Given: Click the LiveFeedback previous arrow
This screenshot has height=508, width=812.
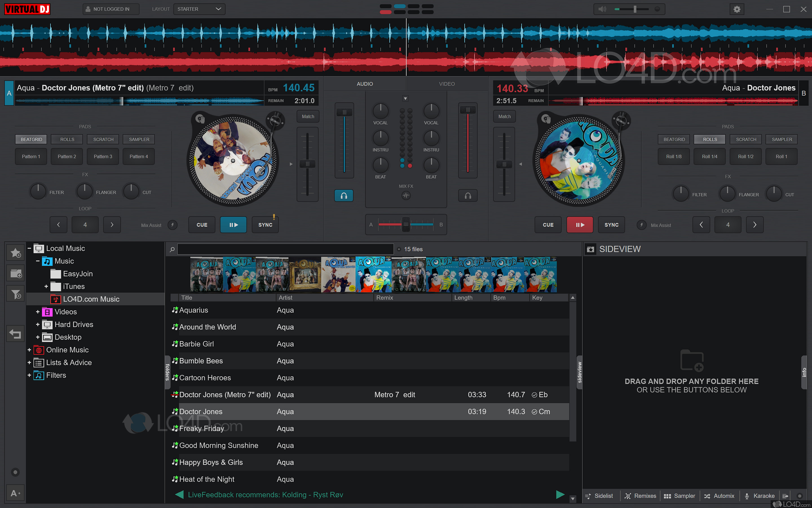Looking at the screenshot, I should tap(179, 494).
